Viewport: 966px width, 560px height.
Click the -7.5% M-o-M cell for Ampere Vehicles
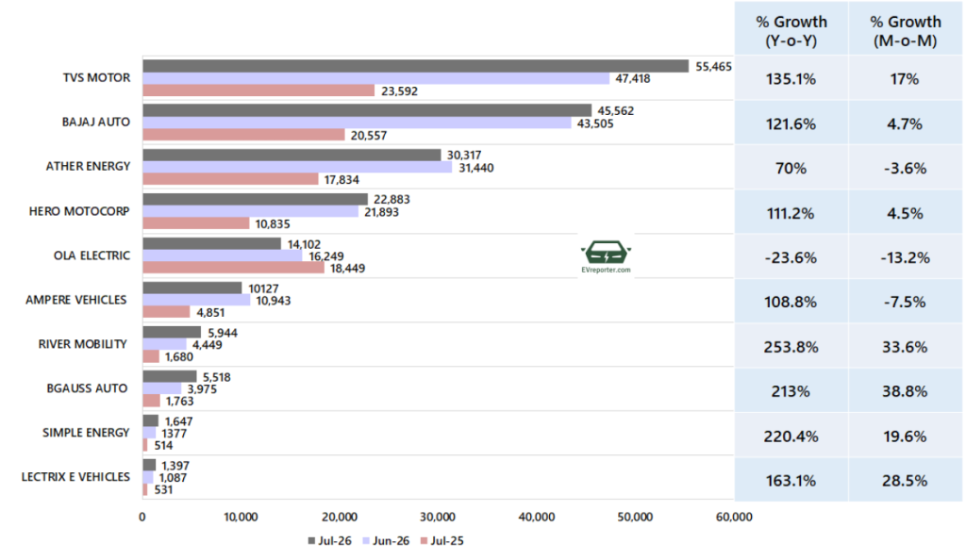pyautogui.click(x=906, y=302)
